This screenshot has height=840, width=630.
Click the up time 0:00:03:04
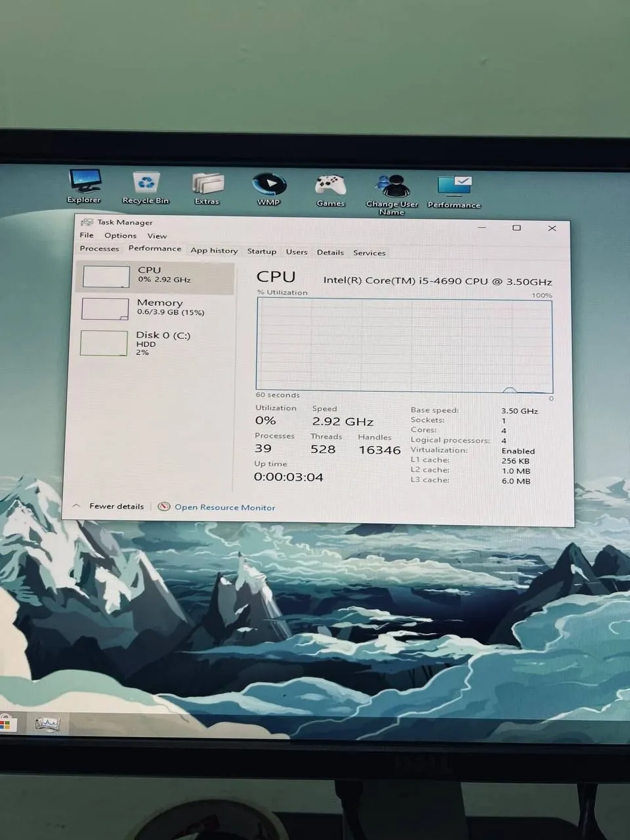point(289,478)
